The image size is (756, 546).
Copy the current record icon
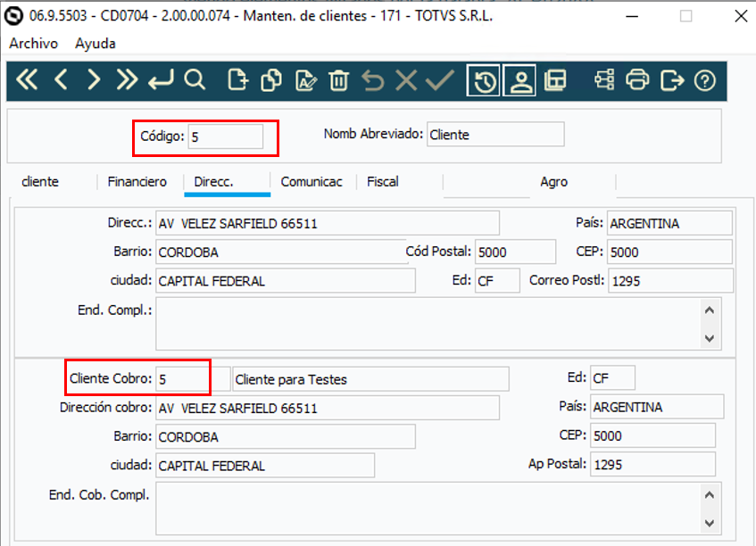[x=271, y=80]
